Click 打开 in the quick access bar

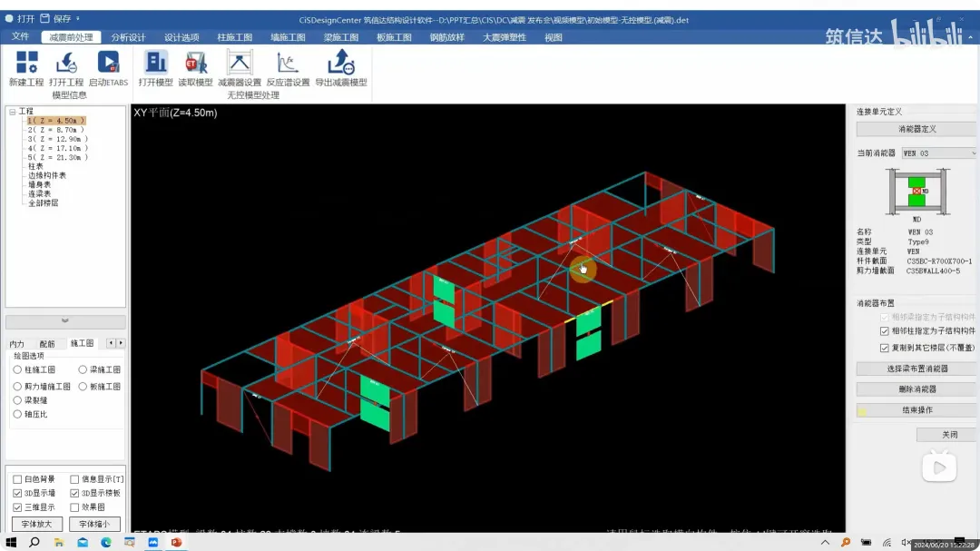click(x=19, y=19)
